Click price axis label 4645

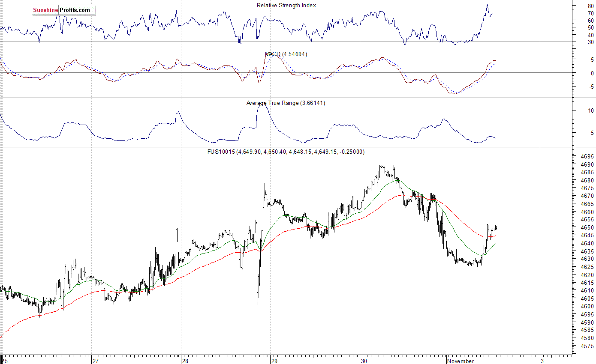tap(587, 236)
